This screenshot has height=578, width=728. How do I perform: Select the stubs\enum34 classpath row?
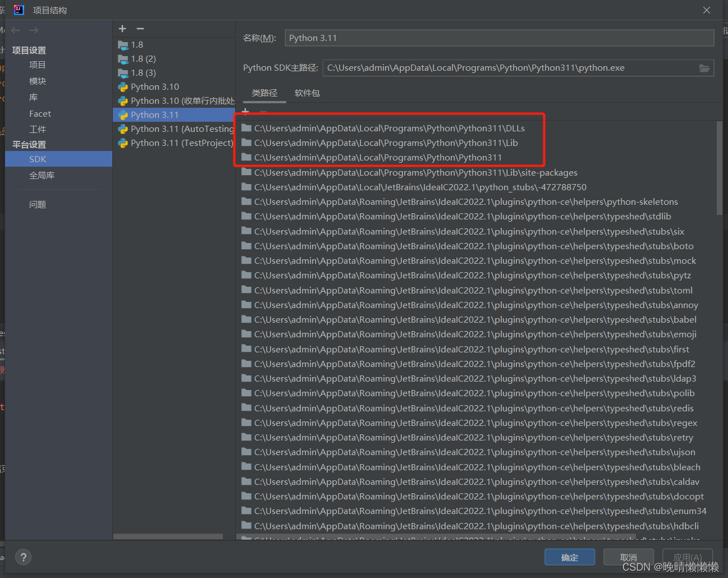477,511
